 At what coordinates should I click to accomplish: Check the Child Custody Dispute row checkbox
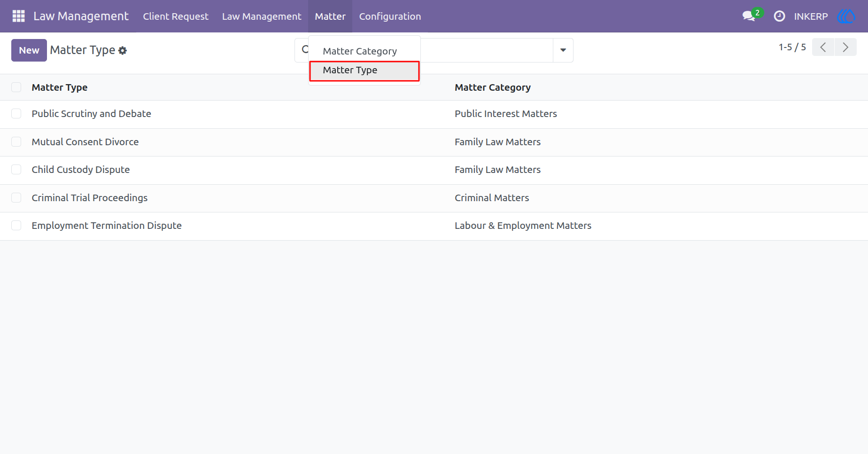16,170
